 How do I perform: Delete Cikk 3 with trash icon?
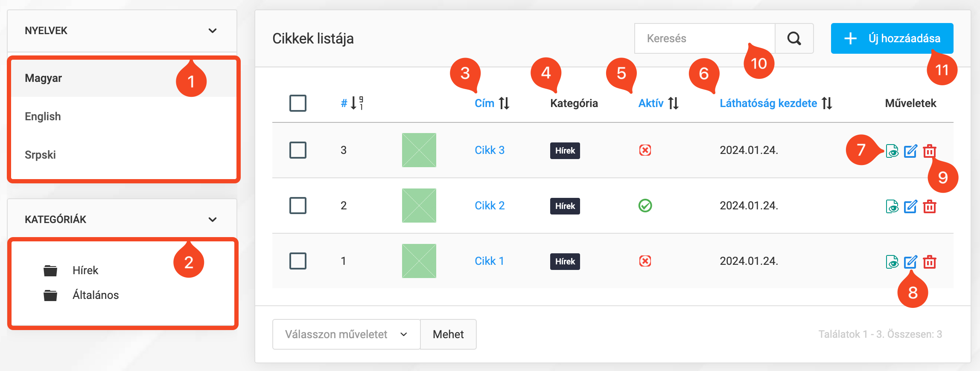click(x=930, y=151)
